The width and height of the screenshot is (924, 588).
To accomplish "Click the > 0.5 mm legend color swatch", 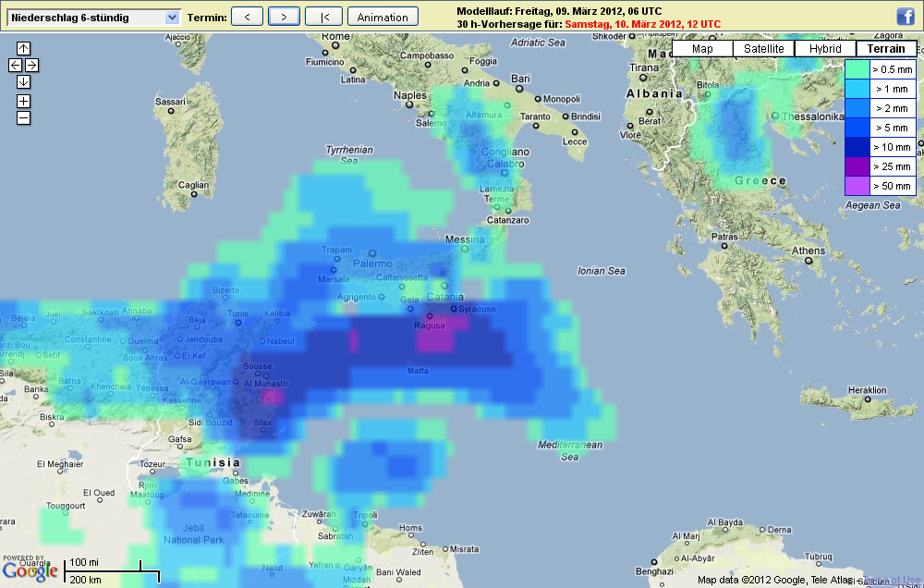I will (857, 69).
